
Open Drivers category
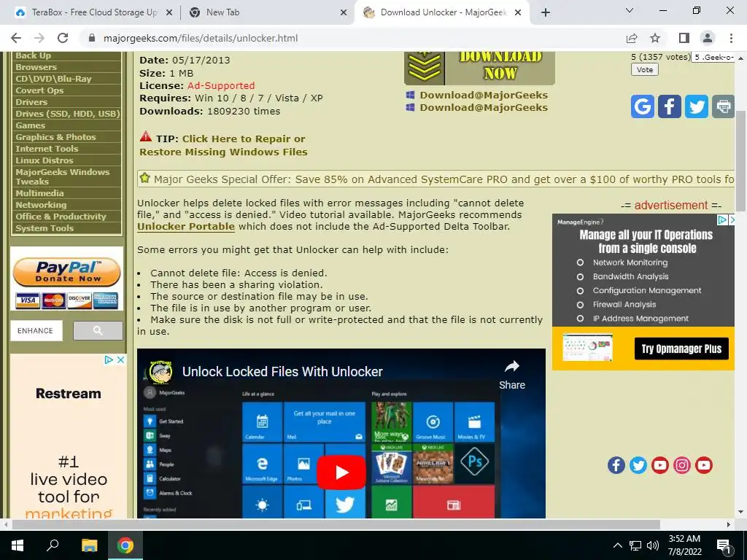click(x=31, y=102)
